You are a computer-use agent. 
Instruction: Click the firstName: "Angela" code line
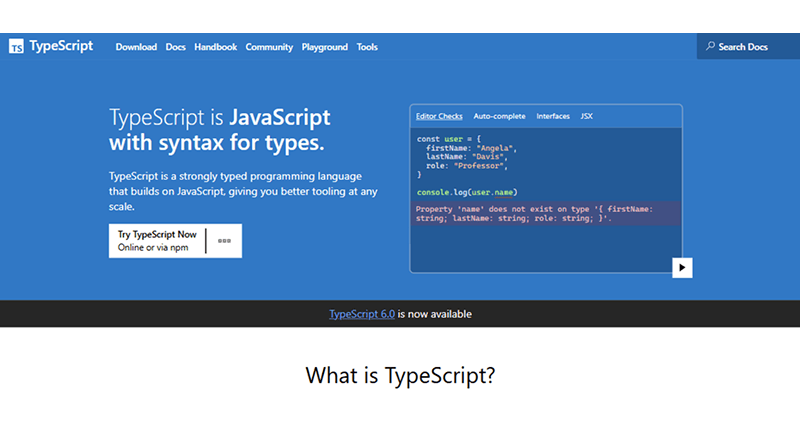click(471, 148)
